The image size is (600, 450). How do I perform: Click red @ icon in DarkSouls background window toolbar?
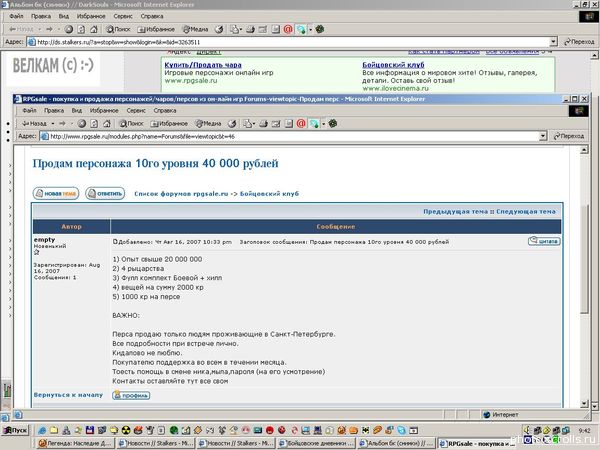pyautogui.click(x=288, y=29)
